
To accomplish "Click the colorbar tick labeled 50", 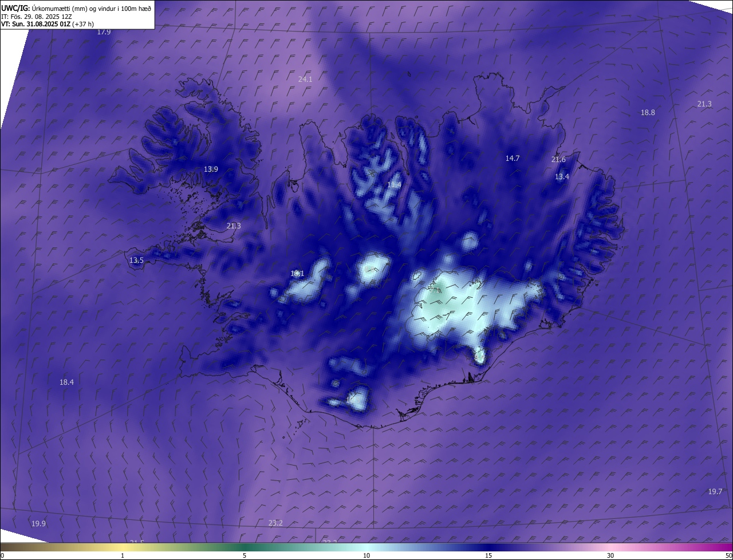I will click(x=729, y=556).
